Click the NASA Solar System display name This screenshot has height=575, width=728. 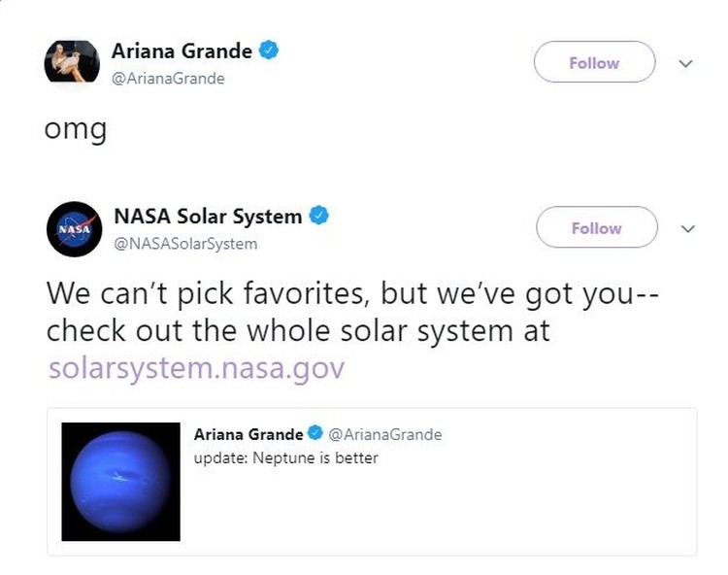tap(208, 217)
